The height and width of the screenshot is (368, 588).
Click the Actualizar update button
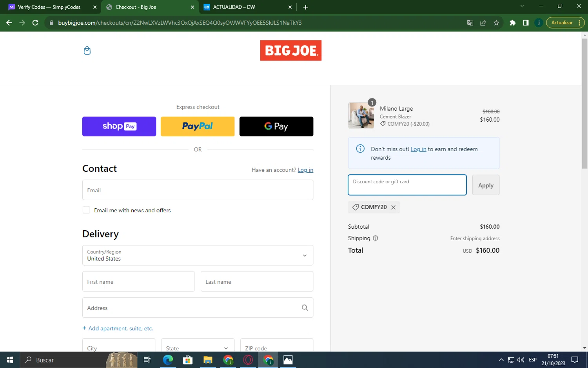tap(562, 23)
